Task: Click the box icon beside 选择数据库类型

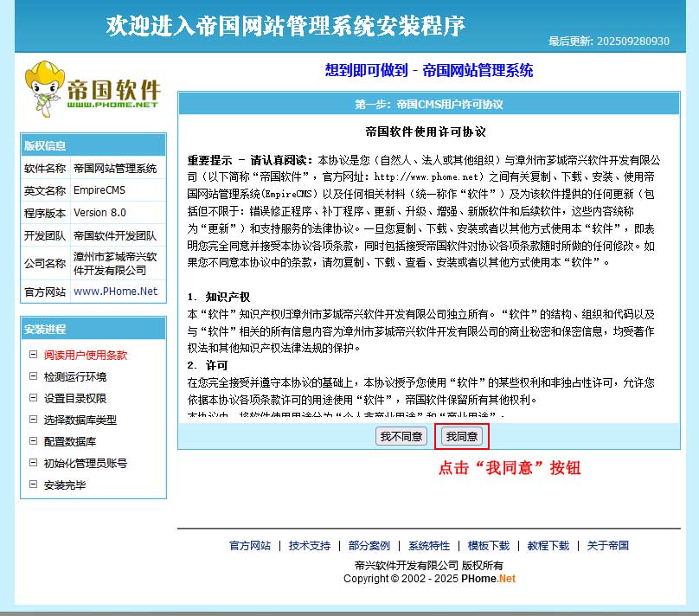Action: [x=33, y=420]
